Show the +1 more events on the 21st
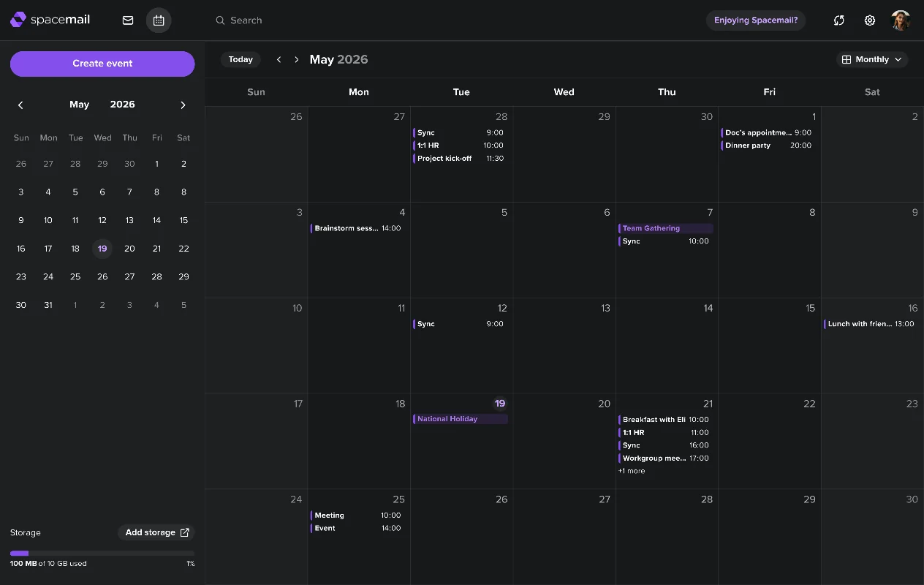 click(x=632, y=471)
